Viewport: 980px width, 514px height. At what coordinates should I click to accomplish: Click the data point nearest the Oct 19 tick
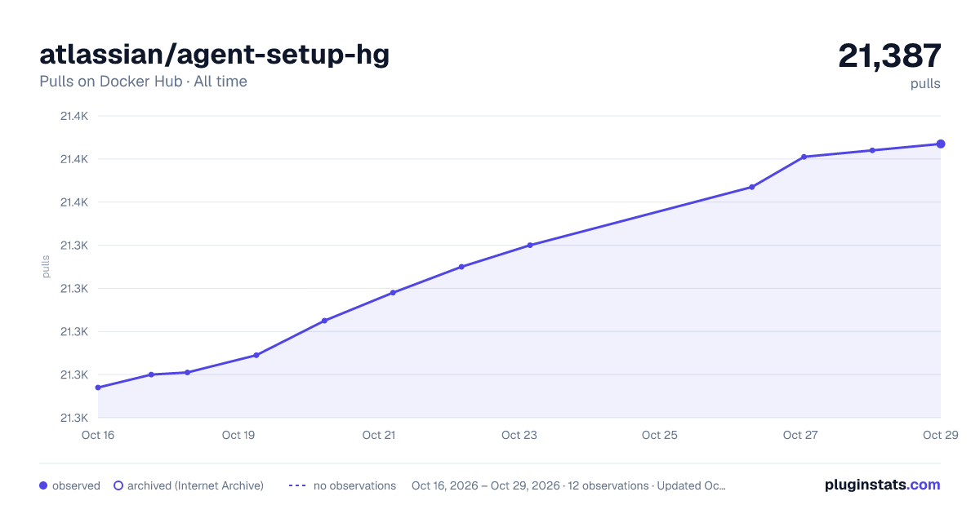click(256, 355)
